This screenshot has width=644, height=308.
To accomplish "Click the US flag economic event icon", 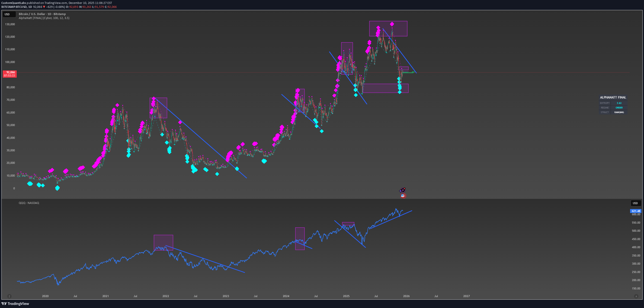I will coord(403,196).
